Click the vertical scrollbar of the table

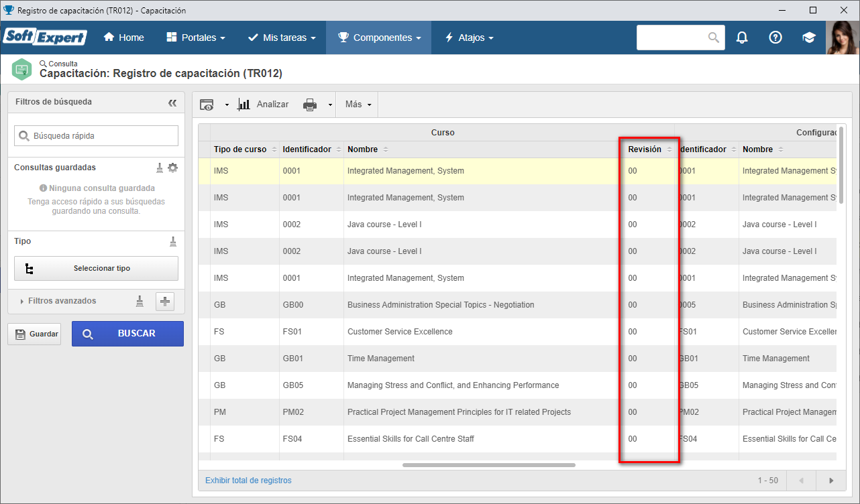click(x=841, y=164)
